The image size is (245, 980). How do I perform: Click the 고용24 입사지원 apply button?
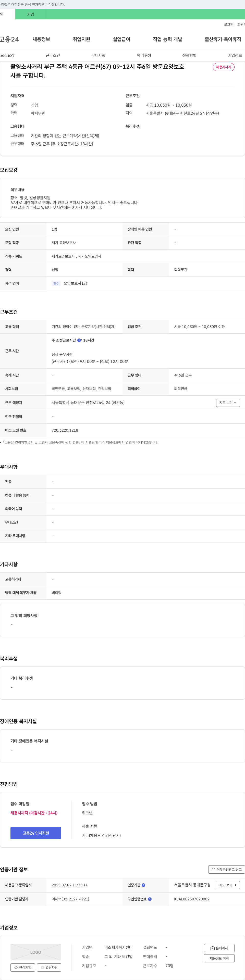click(x=36, y=833)
